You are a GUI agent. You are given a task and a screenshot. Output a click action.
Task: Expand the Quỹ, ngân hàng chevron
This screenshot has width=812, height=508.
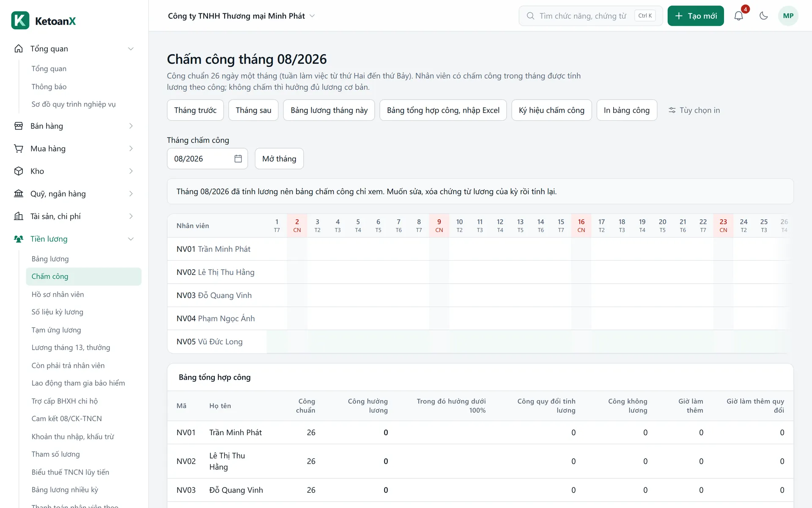coord(131,194)
